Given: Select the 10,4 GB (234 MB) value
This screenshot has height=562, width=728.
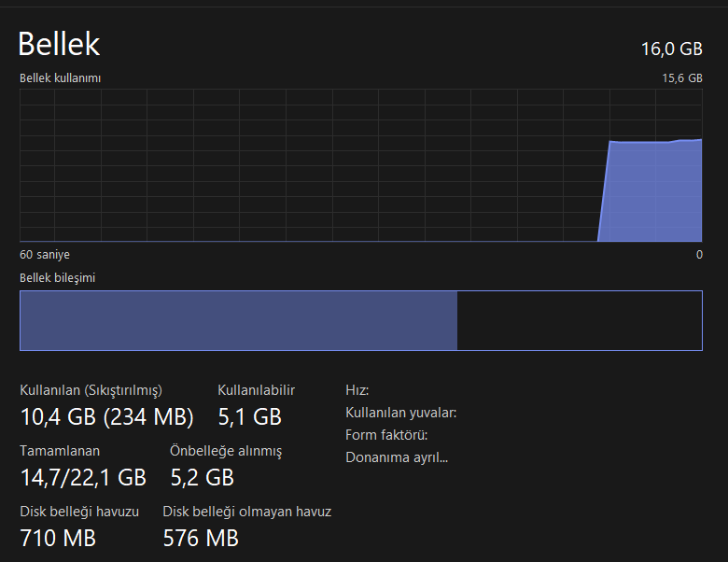Looking at the screenshot, I should (106, 416).
